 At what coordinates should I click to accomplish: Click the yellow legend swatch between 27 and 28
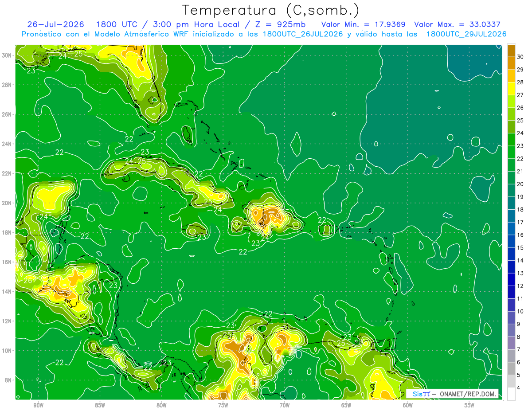(x=511, y=88)
